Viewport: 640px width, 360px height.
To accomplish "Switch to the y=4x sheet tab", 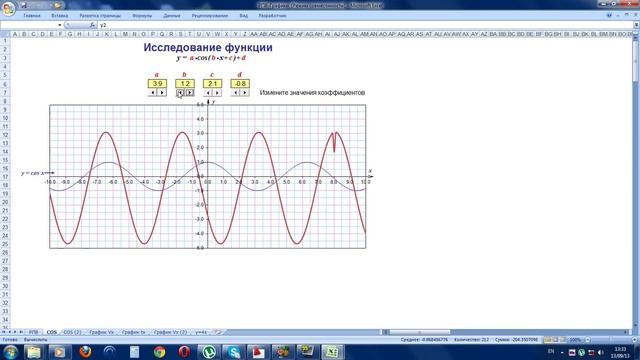I will [201, 332].
